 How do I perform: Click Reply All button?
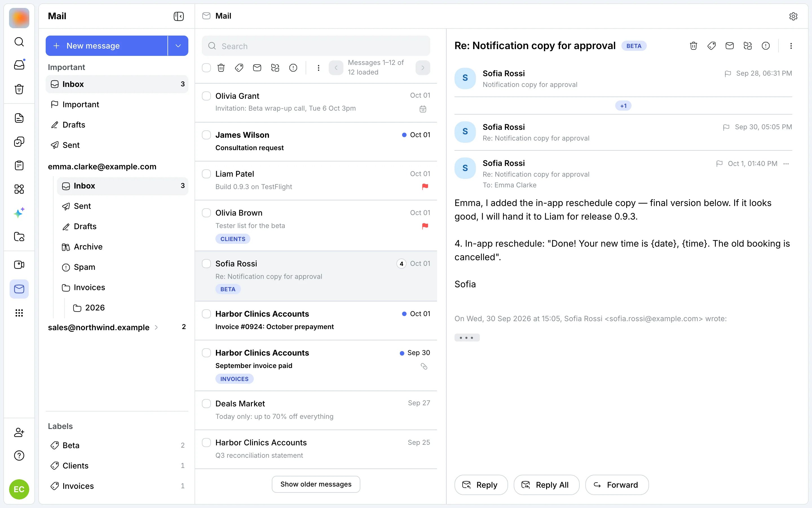tap(546, 485)
